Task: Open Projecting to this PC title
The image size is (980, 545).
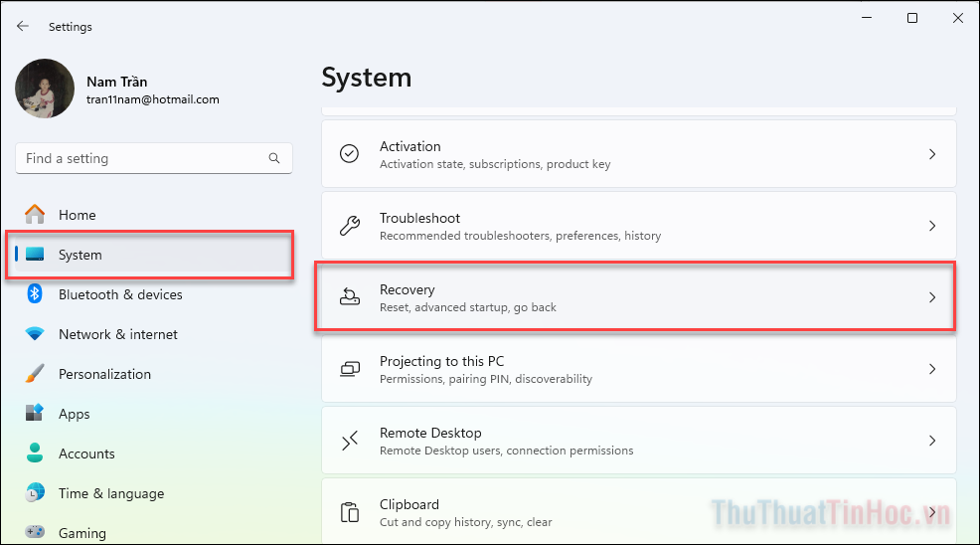Action: (442, 361)
